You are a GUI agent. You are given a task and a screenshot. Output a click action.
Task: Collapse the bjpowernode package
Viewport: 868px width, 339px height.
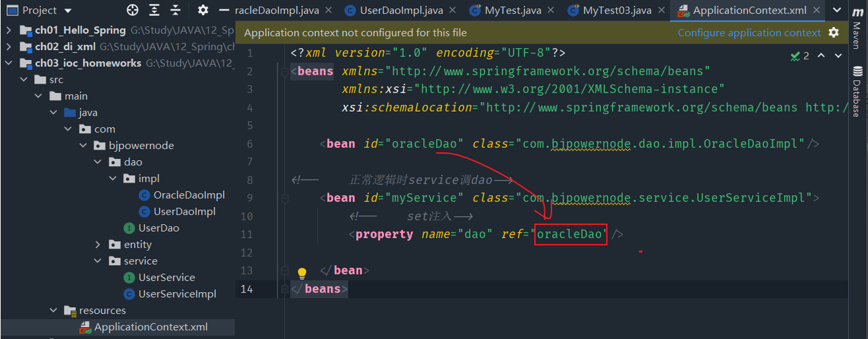tap(83, 146)
